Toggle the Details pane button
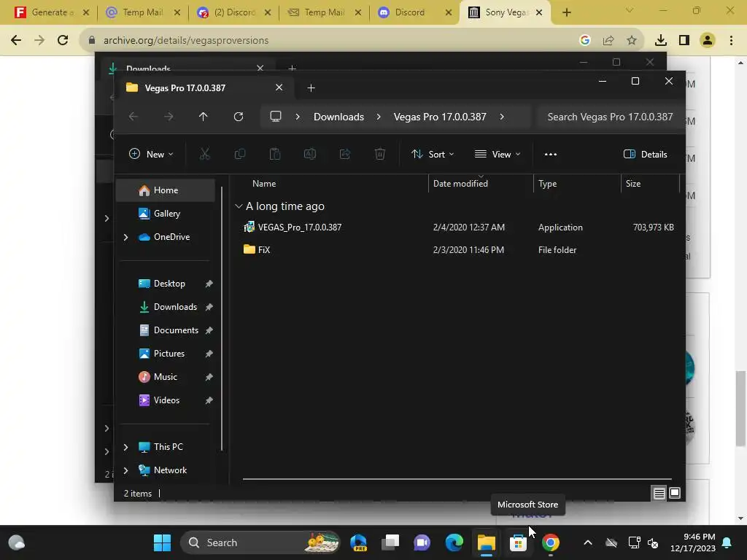This screenshot has width=747, height=560. tap(646, 155)
